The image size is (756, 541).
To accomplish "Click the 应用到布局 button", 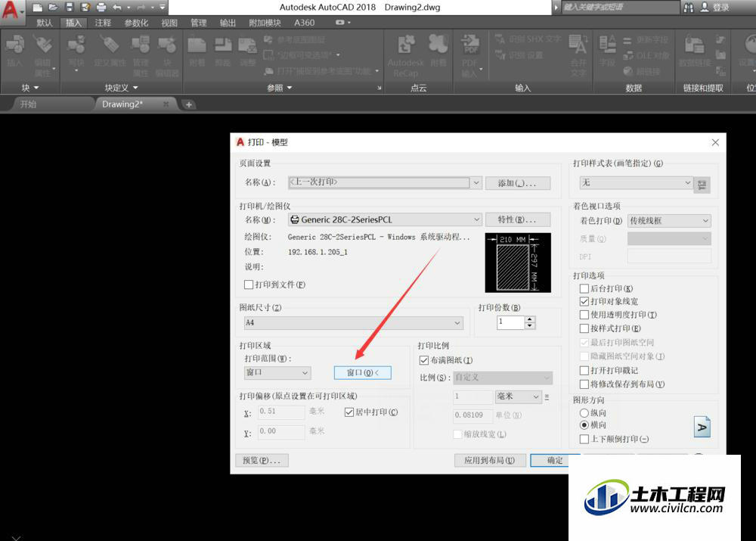I will (x=489, y=460).
